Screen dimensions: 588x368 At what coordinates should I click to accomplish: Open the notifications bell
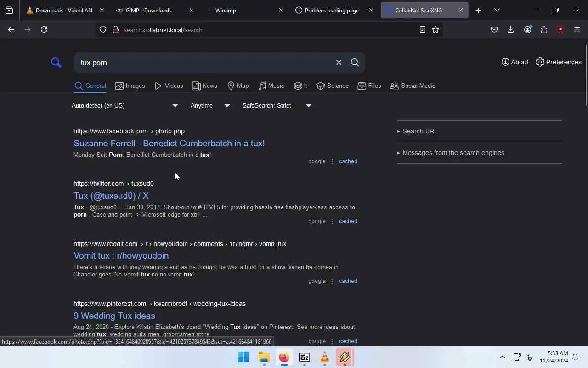click(575, 357)
